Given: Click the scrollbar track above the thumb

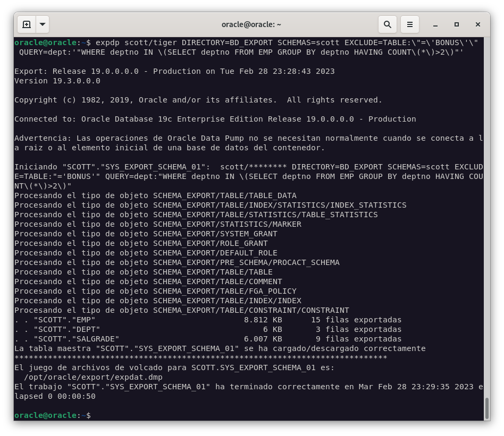Looking at the screenshot, I should pyautogui.click(x=486, y=212).
